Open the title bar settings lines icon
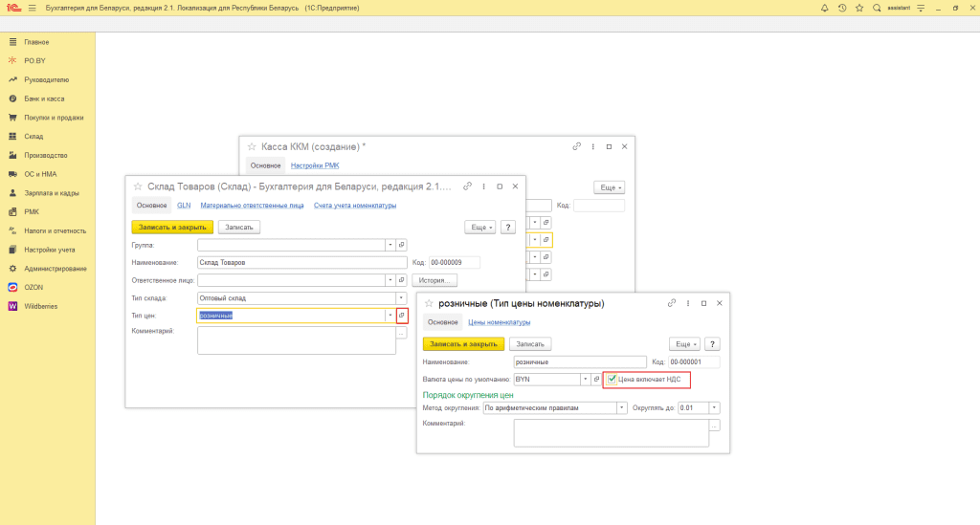980x525 pixels. click(921, 8)
